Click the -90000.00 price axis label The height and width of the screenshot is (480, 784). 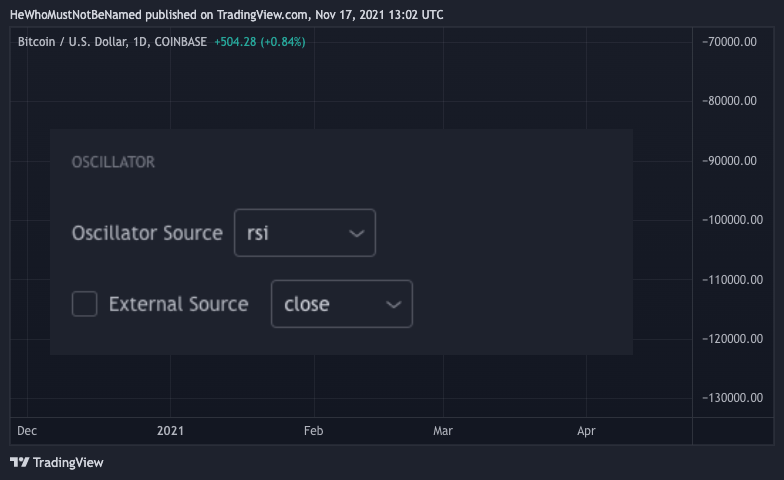730,160
